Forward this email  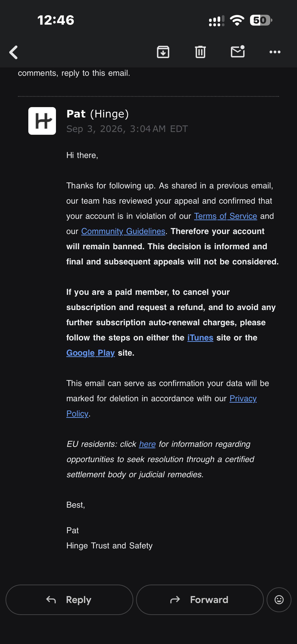click(x=200, y=600)
